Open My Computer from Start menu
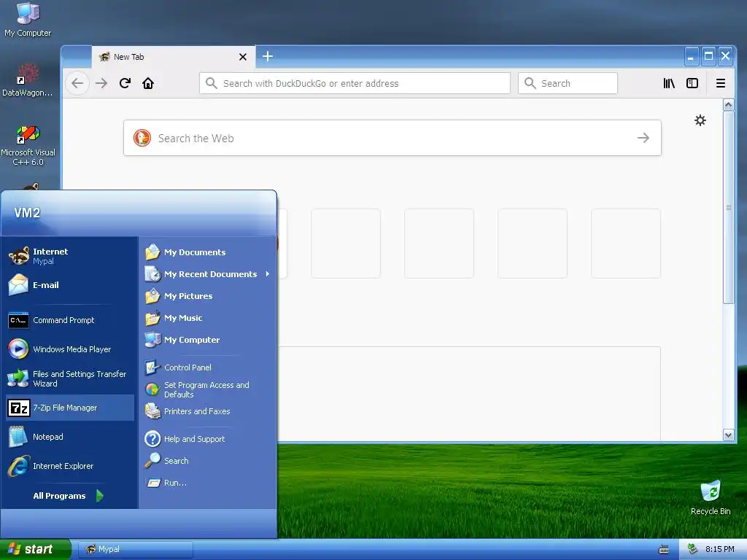Image resolution: width=747 pixels, height=560 pixels. [208, 340]
